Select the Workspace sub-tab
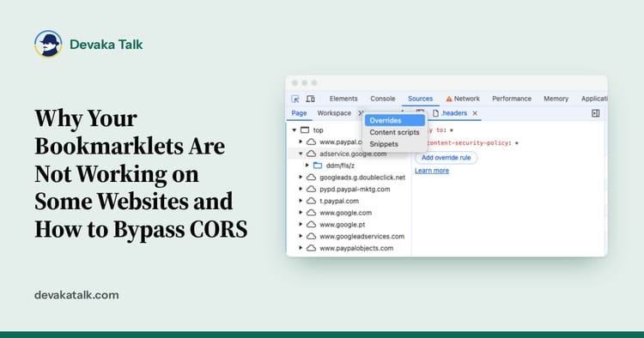 (x=334, y=113)
